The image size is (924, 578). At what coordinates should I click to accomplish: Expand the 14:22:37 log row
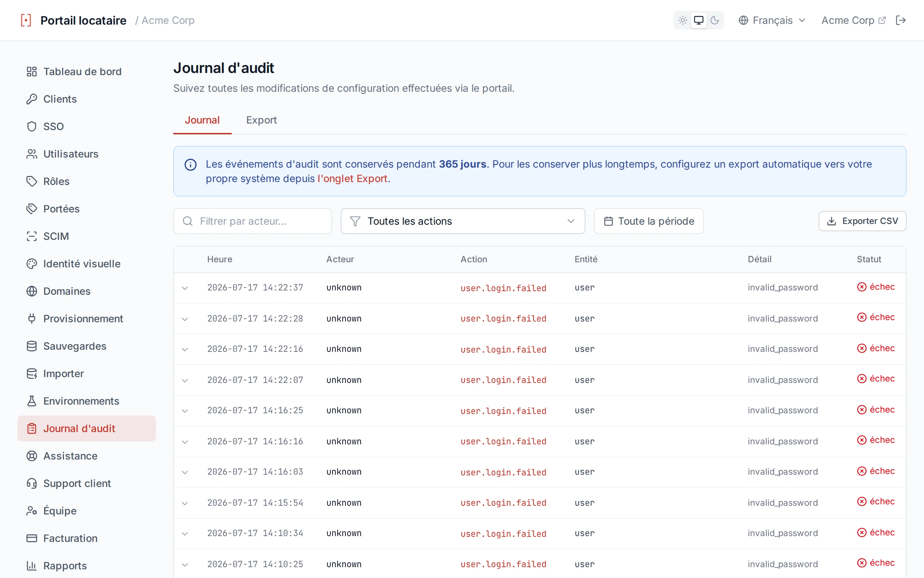tap(185, 288)
